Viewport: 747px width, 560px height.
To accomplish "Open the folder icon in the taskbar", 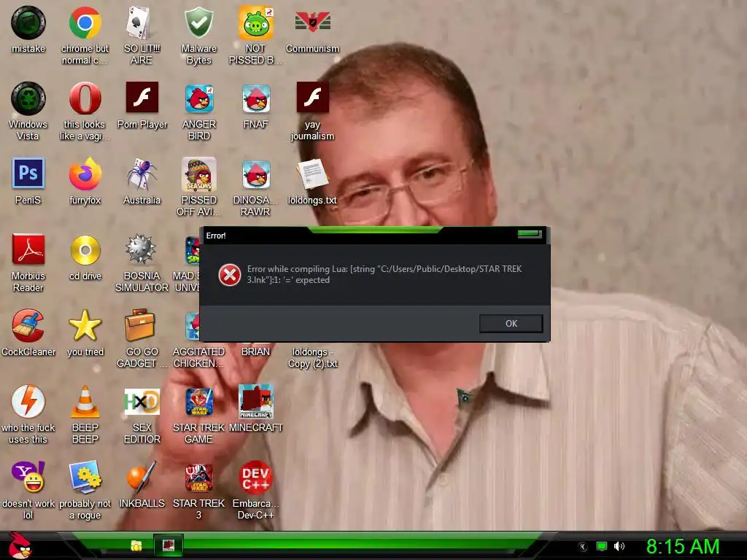I will (136, 545).
